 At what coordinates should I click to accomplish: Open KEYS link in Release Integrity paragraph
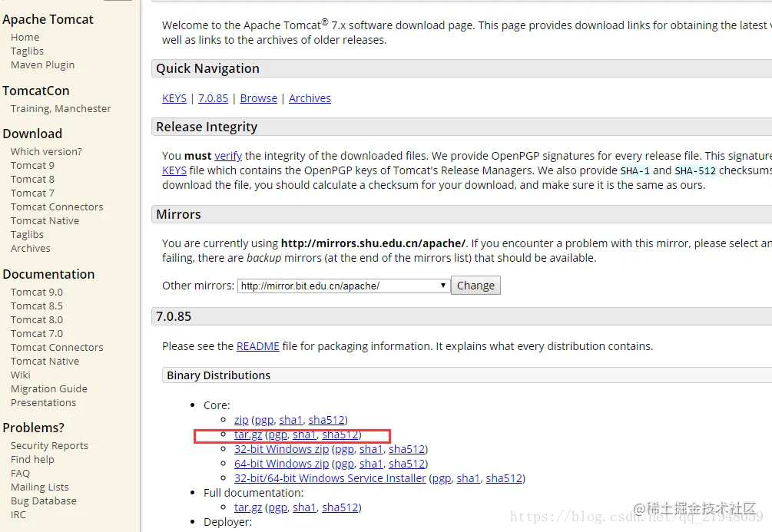[174, 170]
